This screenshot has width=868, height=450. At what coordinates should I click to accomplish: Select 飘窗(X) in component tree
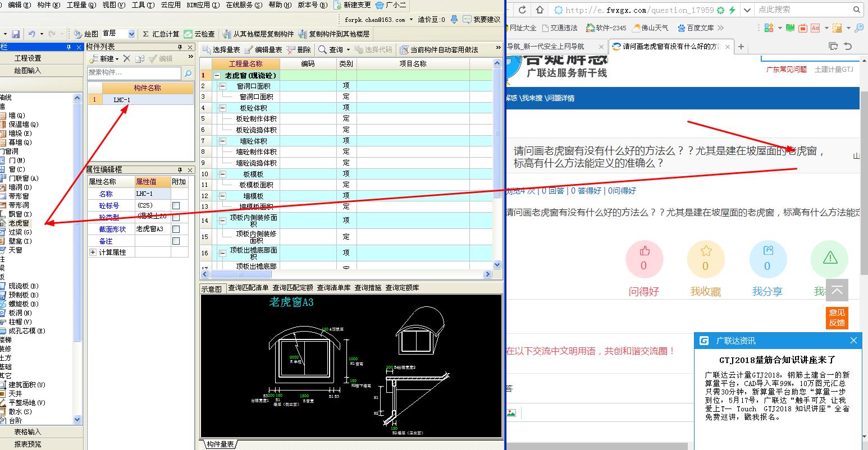pos(20,214)
